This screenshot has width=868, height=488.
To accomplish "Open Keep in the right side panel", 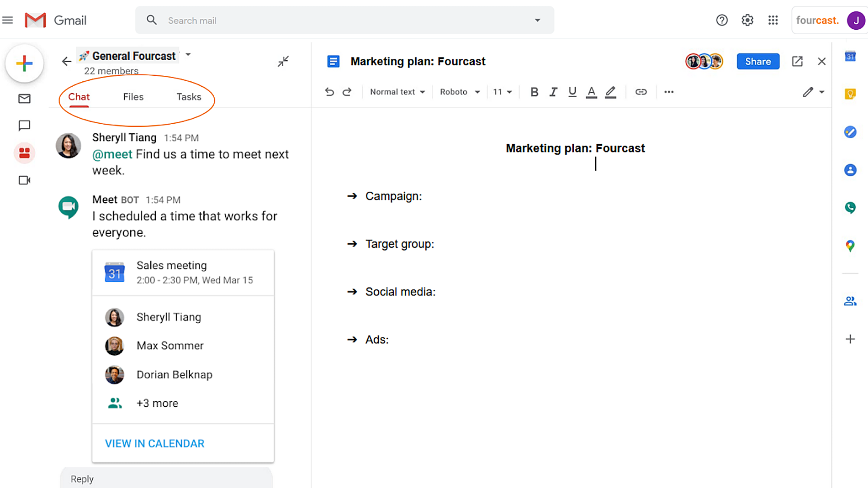I will point(850,94).
